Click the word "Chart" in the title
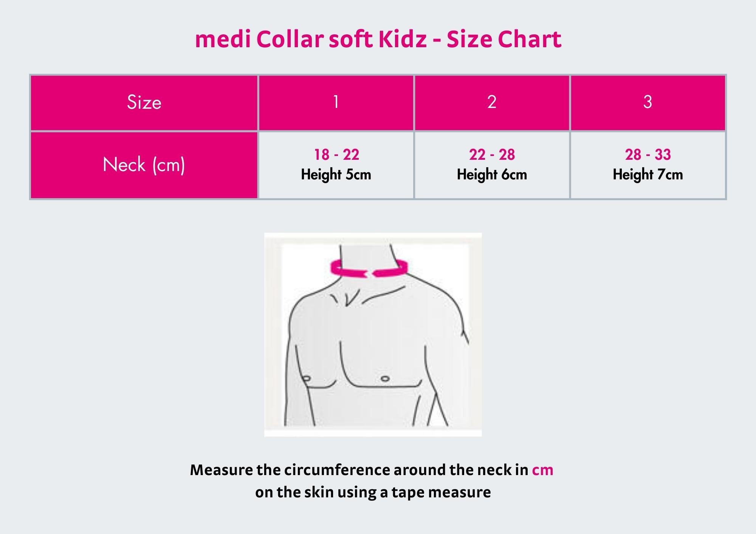The width and height of the screenshot is (756, 534). 529,39
